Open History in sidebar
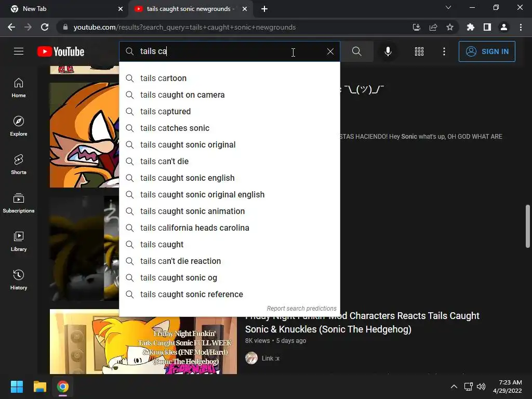This screenshot has height=399, width=532. 19,280
